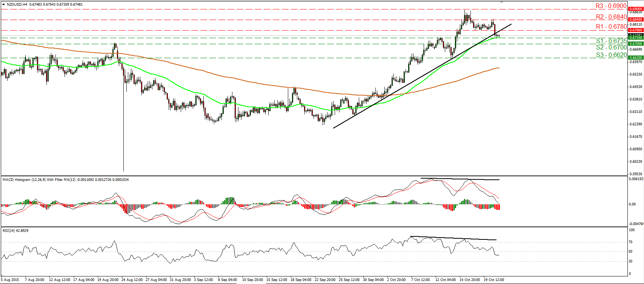Click the 31 Aug 20:00 time axis label
The height and width of the screenshot is (284, 644).
(x=180, y=280)
